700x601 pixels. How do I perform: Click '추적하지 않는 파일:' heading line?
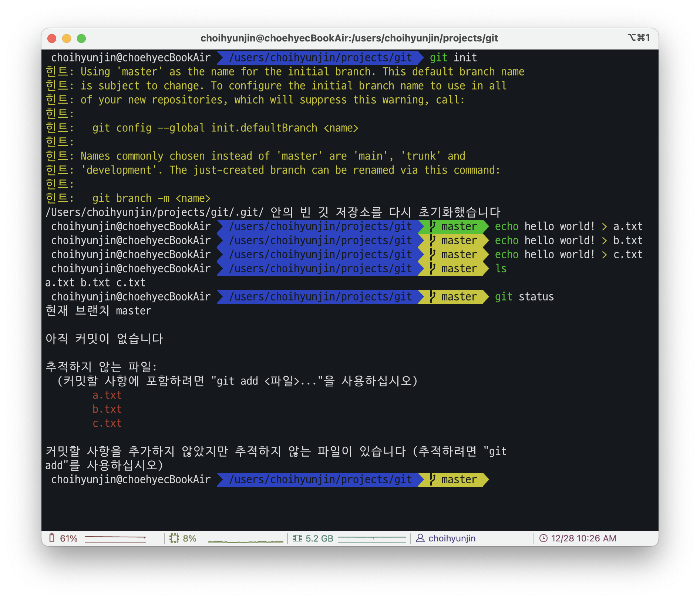(101, 367)
